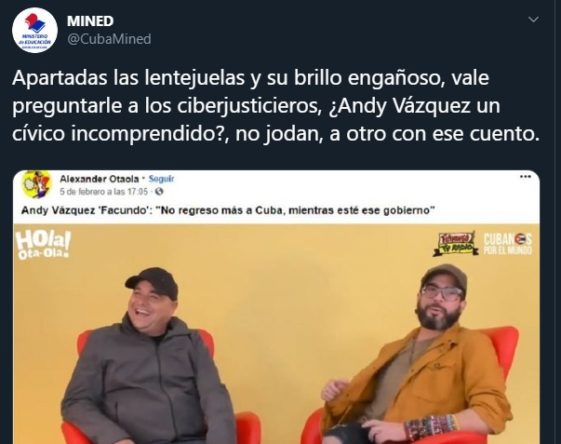
Task: Open the embedded post's three-dot menu
Action: (525, 176)
